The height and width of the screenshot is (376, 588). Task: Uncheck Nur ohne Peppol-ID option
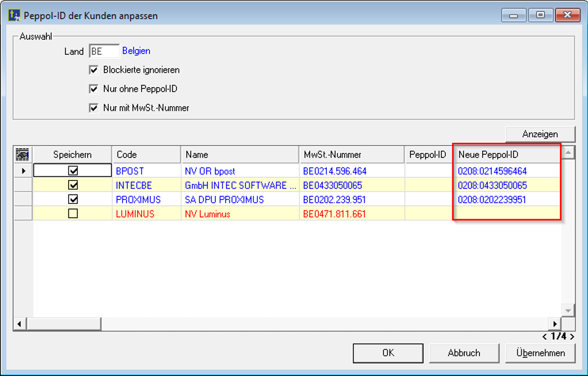[x=94, y=89]
